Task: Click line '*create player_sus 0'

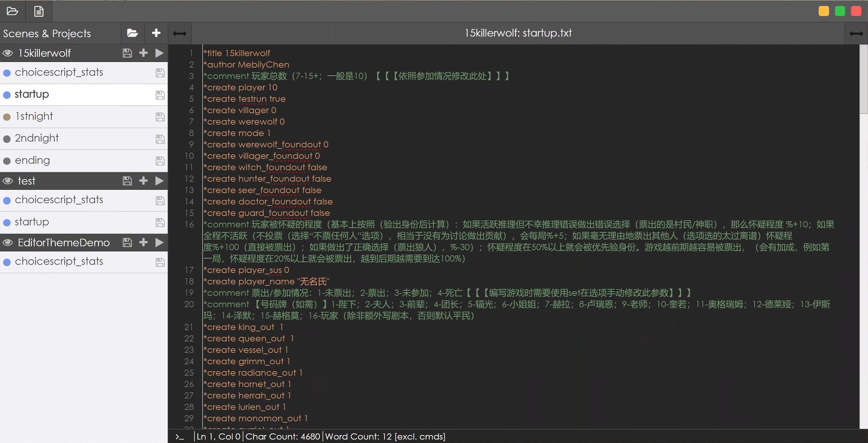Action: pos(246,270)
